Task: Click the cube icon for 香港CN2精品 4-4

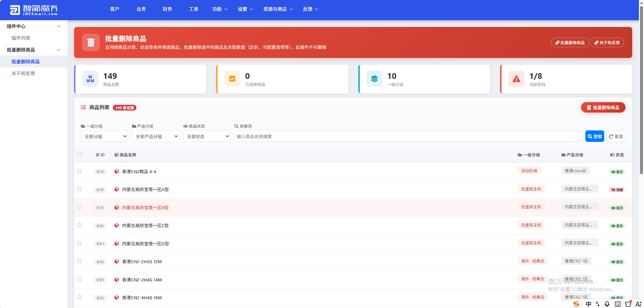Action: coord(117,172)
